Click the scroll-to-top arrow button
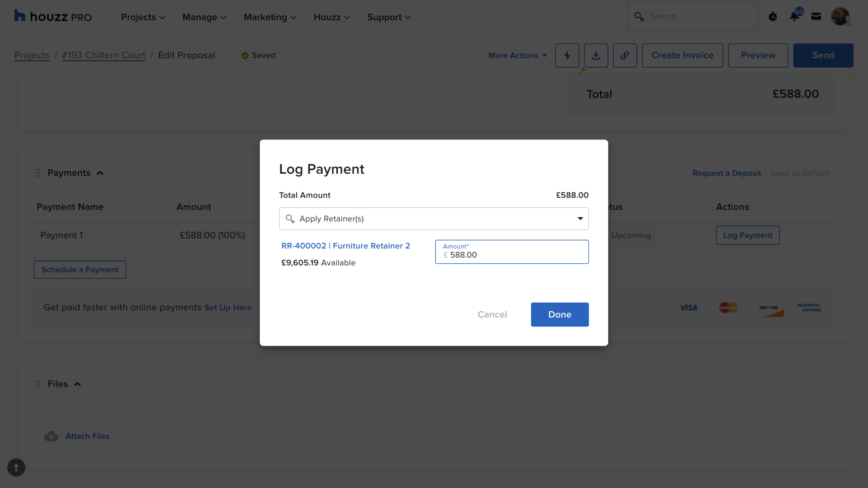The image size is (868, 488). point(16,467)
